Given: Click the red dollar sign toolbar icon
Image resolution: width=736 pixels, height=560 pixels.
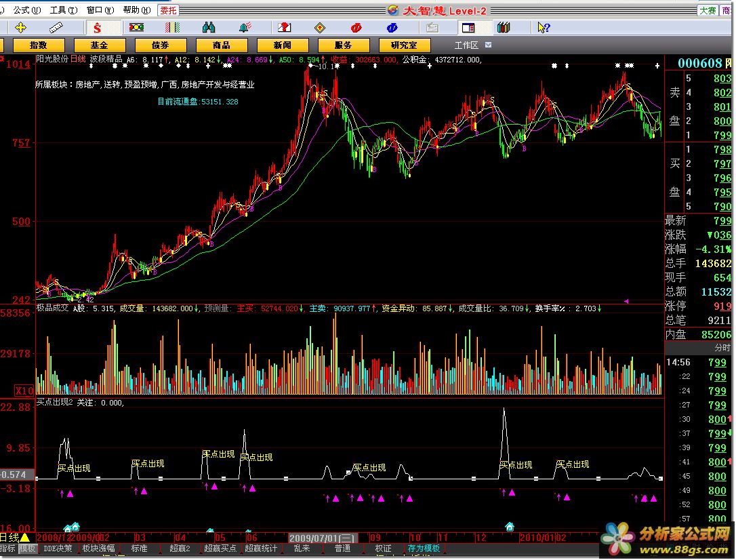Looking at the screenshot, I should click(x=96, y=28).
